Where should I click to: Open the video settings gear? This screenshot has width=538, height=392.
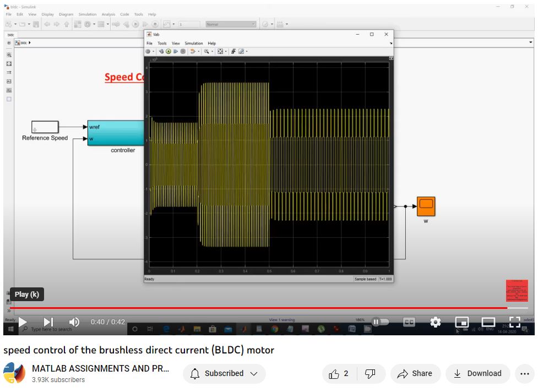[x=436, y=322]
